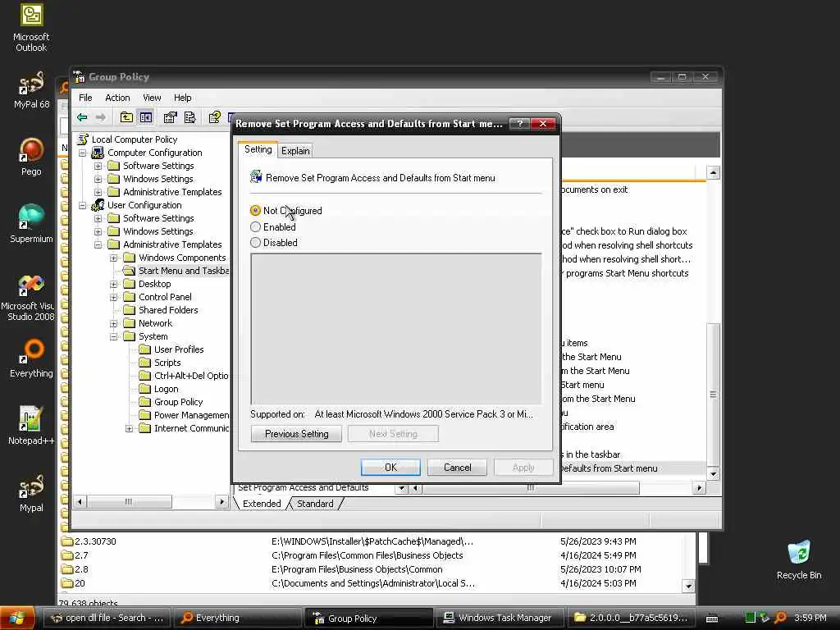The image size is (840, 630).
Task: Open the File menu
Action: click(85, 98)
